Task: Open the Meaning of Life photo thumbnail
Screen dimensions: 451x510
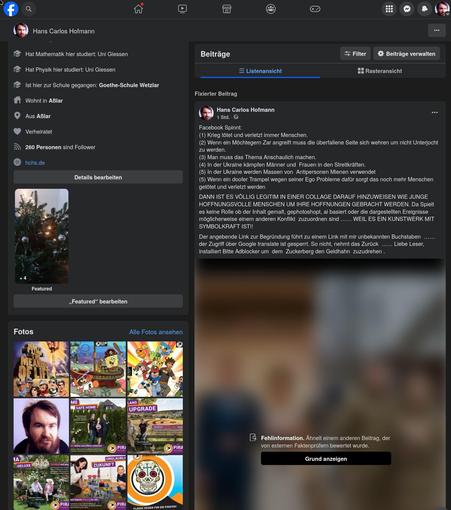Action: click(41, 369)
